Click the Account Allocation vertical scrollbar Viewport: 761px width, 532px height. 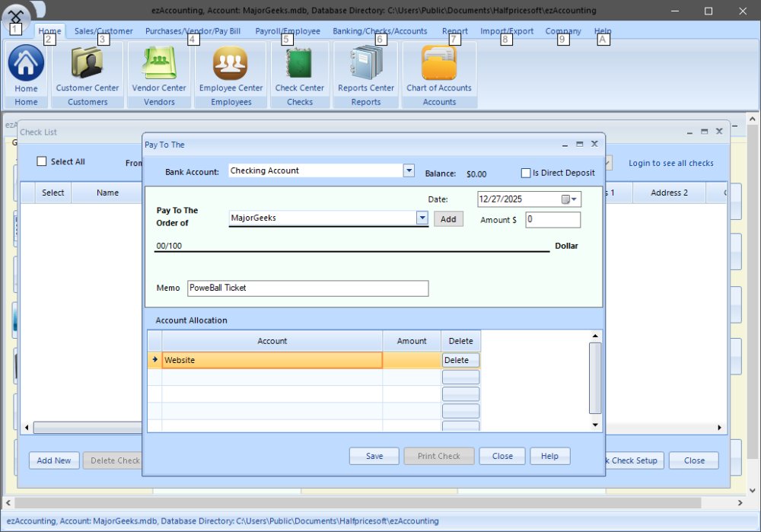click(x=595, y=377)
